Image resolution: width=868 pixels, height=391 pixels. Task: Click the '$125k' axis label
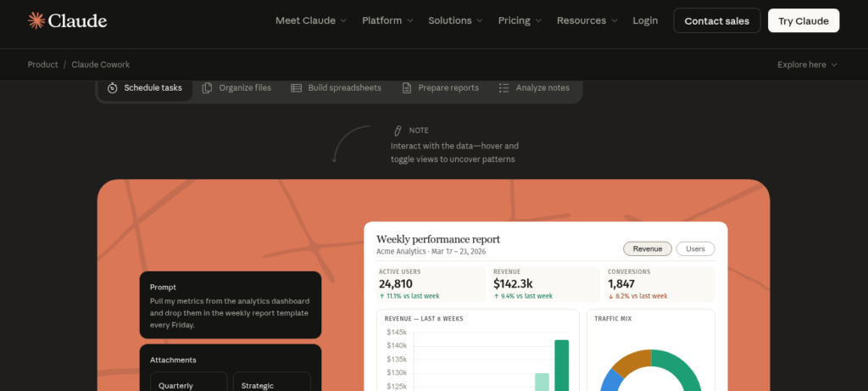(x=397, y=387)
